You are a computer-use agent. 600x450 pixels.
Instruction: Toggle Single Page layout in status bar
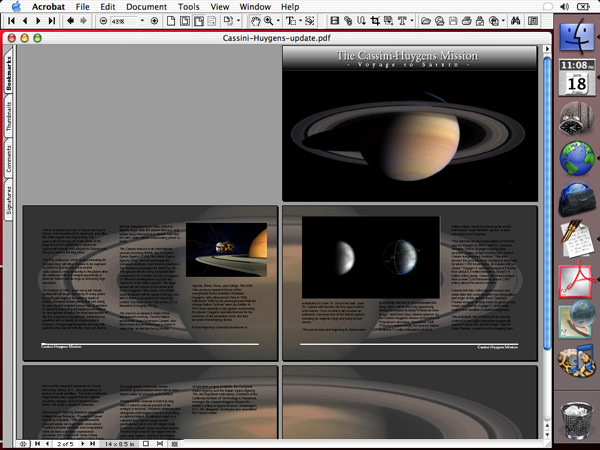[146, 443]
